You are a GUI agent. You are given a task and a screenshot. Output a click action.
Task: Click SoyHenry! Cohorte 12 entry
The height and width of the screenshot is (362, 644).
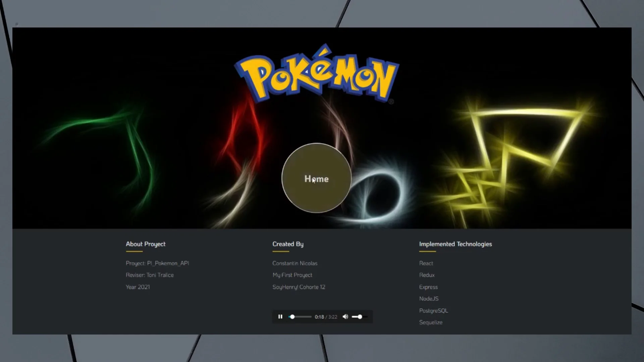[x=299, y=287]
